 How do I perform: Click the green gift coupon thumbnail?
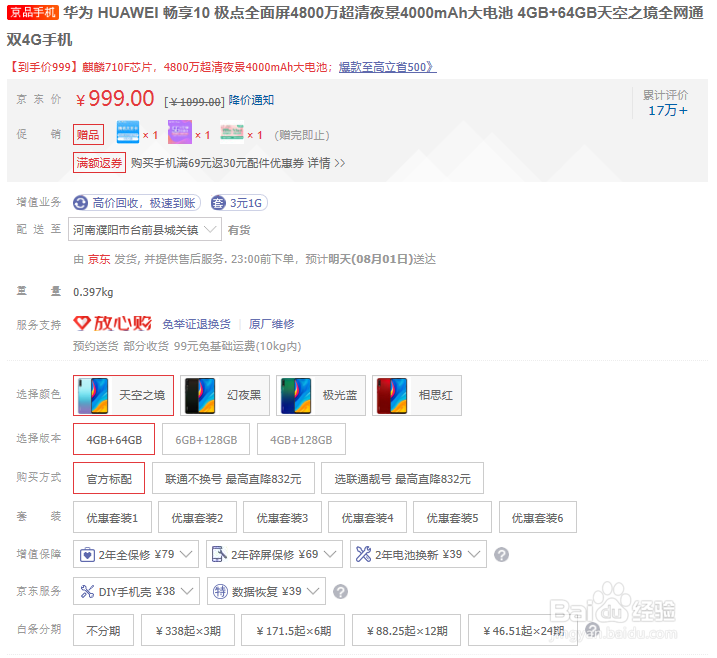pos(232,132)
